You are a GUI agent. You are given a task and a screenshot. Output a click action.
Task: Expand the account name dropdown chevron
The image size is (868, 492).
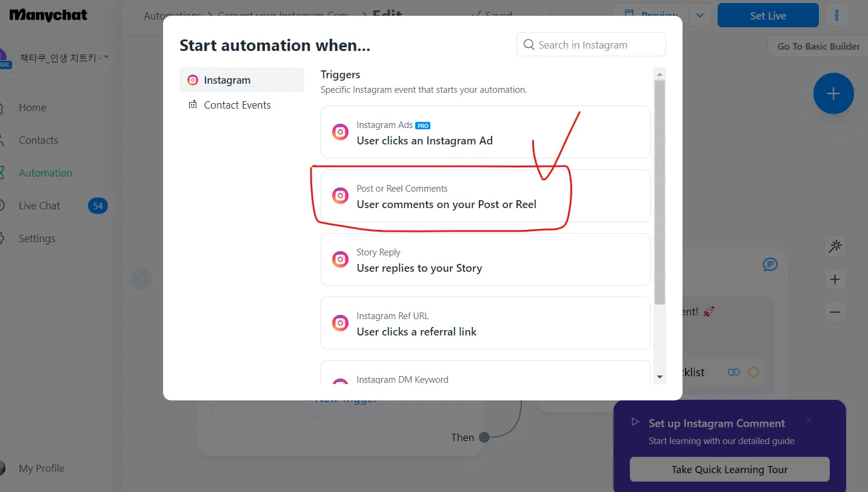106,57
